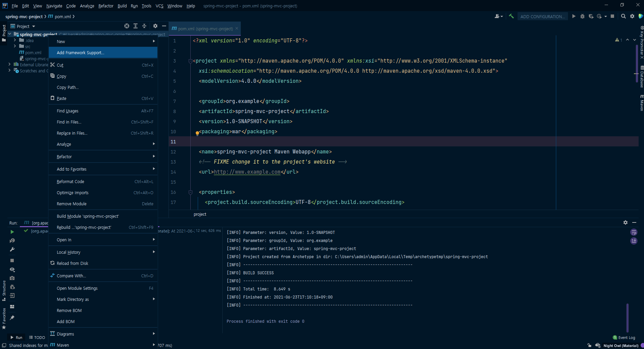Click the wrench icon in the Run panel

pos(12,249)
